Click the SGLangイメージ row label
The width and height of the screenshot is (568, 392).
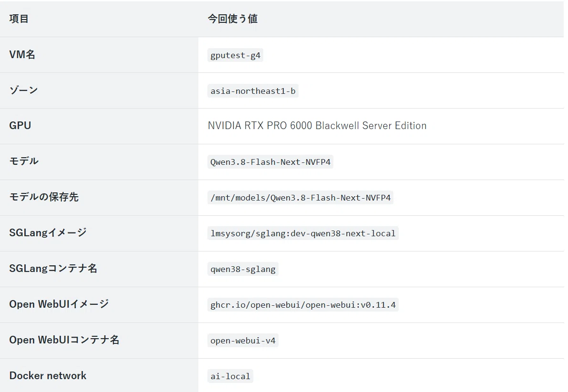pos(48,232)
